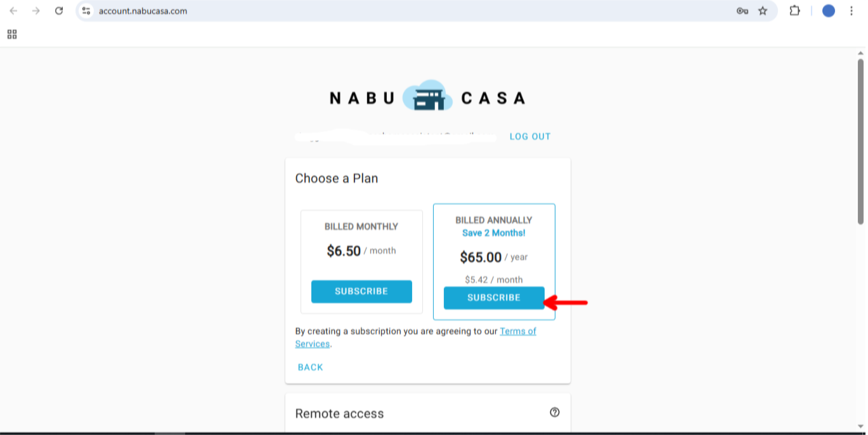Reload the current page
The height and width of the screenshot is (435, 868).
tap(59, 11)
